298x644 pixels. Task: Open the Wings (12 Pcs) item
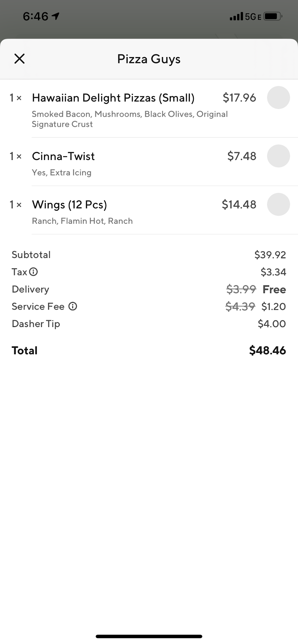[x=70, y=205]
